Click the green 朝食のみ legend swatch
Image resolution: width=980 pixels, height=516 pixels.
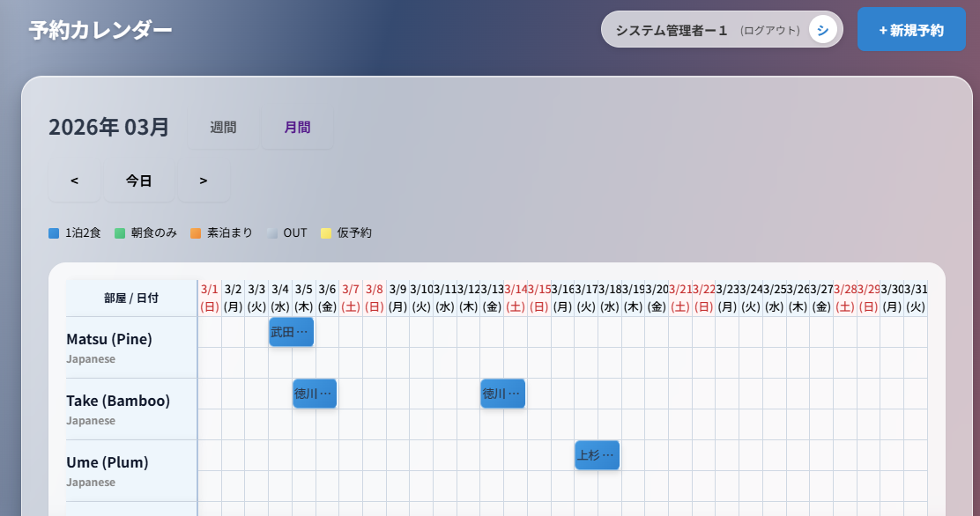[x=120, y=233]
